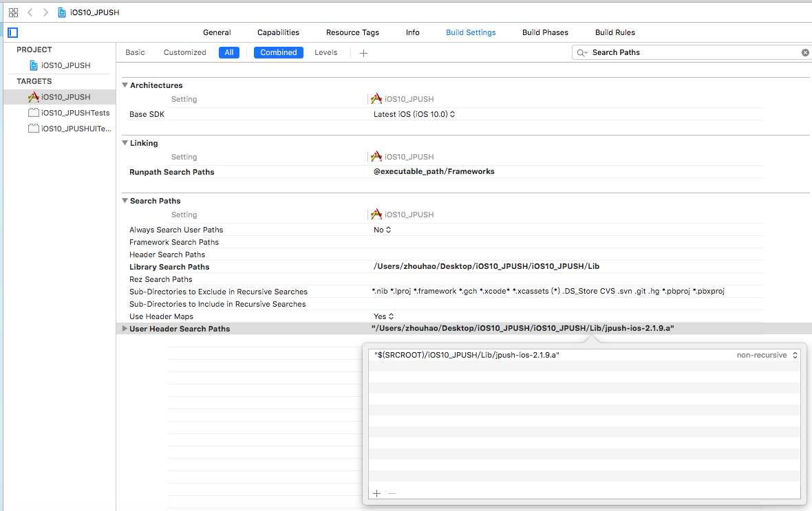Screen dimensions: 812x511
Task: Toggle the project and targets list sidebar icon
Action: pos(13,32)
